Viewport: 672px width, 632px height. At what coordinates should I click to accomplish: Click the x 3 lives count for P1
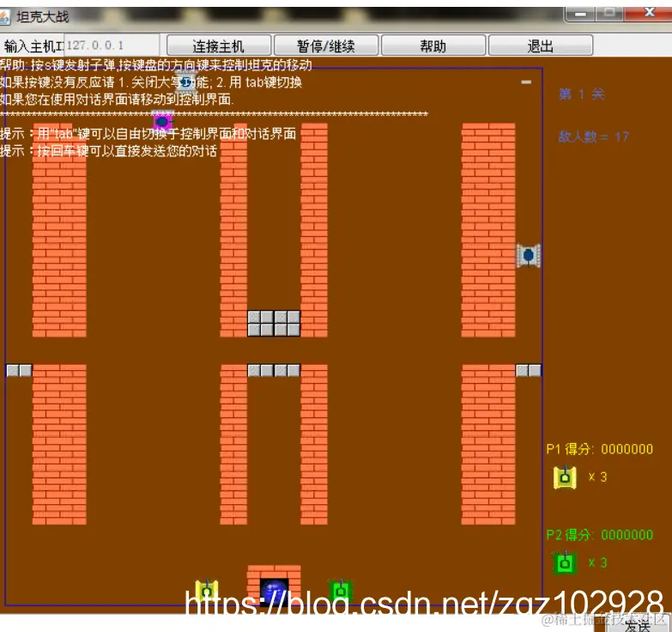597,477
